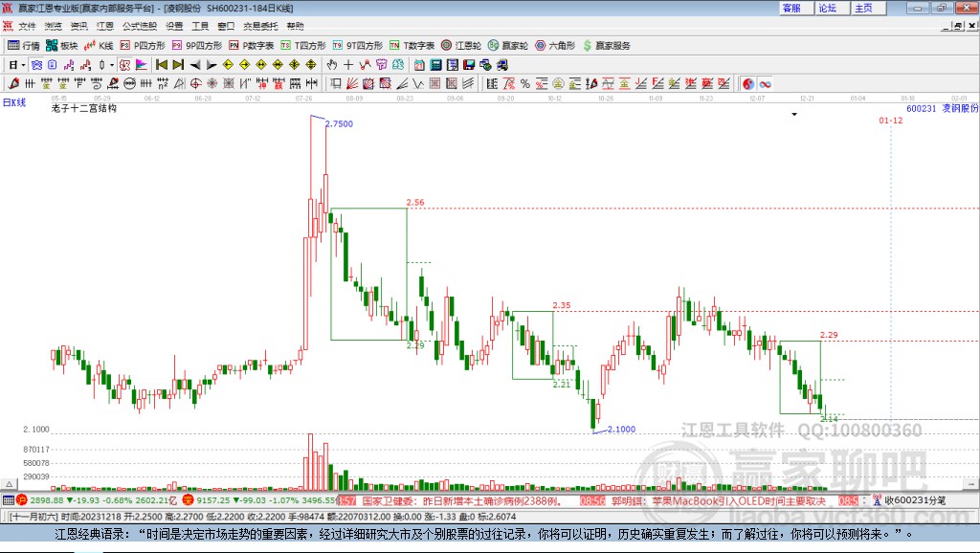This screenshot has height=553, width=980.
Task: Click the 客服 customer service button
Action: point(795,8)
